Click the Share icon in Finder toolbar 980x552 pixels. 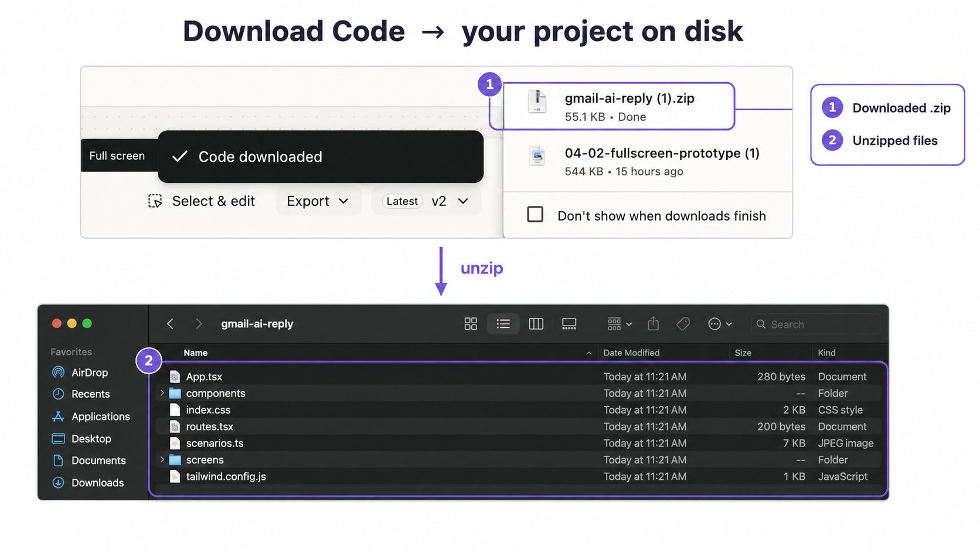point(654,324)
